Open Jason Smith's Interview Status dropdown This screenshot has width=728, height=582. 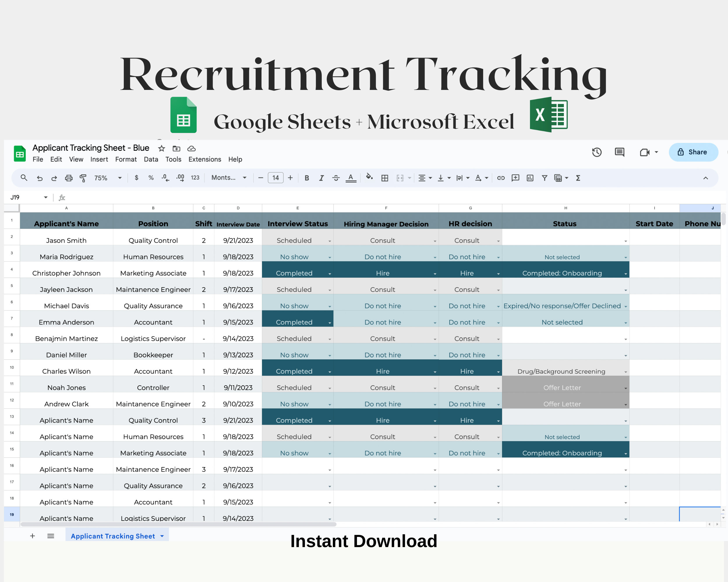[330, 240]
